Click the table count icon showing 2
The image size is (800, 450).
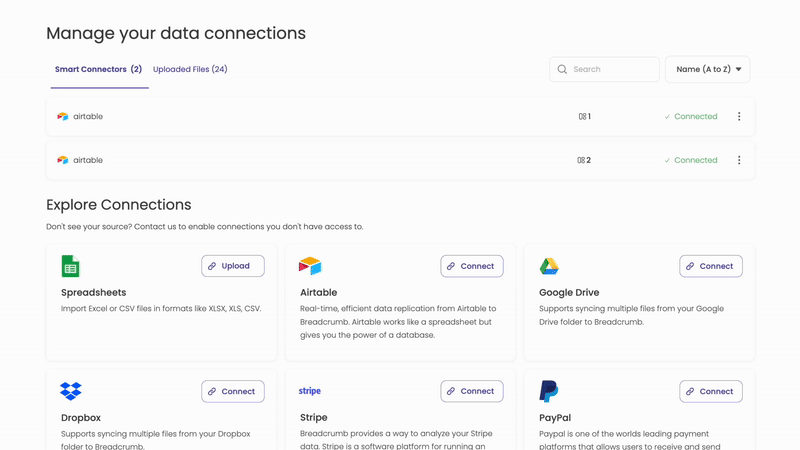[x=581, y=160]
